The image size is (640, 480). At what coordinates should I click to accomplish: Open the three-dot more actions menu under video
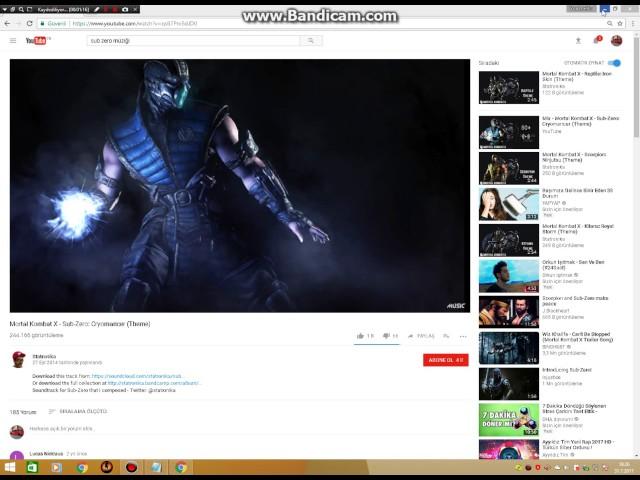[463, 336]
